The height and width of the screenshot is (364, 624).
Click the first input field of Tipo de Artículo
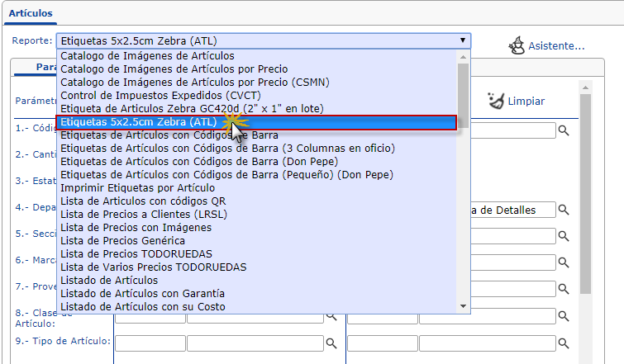[150, 343]
